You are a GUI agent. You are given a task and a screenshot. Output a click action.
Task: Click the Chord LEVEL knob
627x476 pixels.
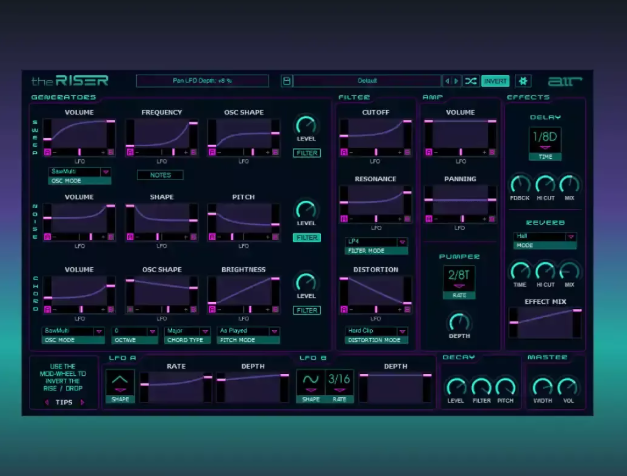pos(306,283)
